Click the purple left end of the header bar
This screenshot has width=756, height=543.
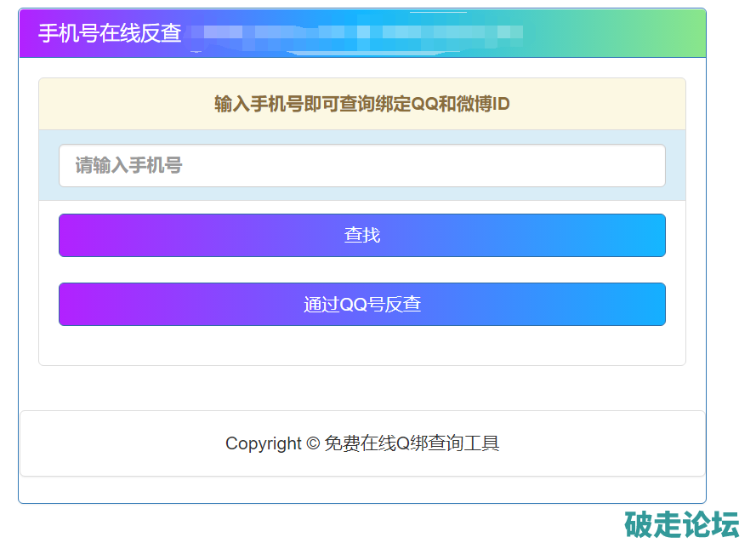pos(27,34)
